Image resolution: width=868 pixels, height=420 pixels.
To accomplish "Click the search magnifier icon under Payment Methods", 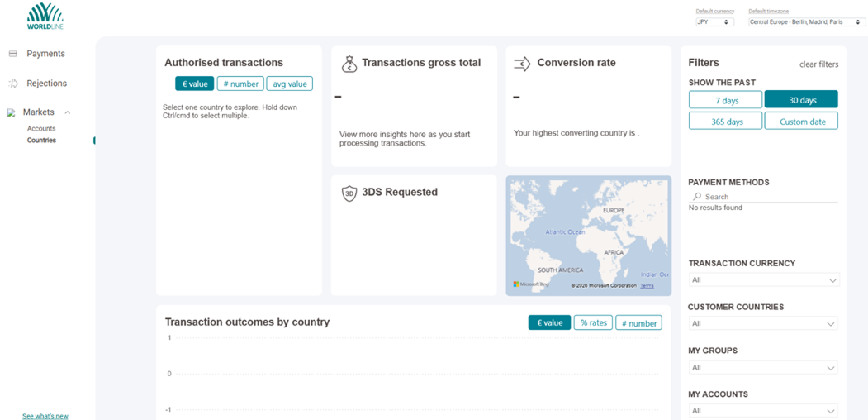I will tap(698, 197).
